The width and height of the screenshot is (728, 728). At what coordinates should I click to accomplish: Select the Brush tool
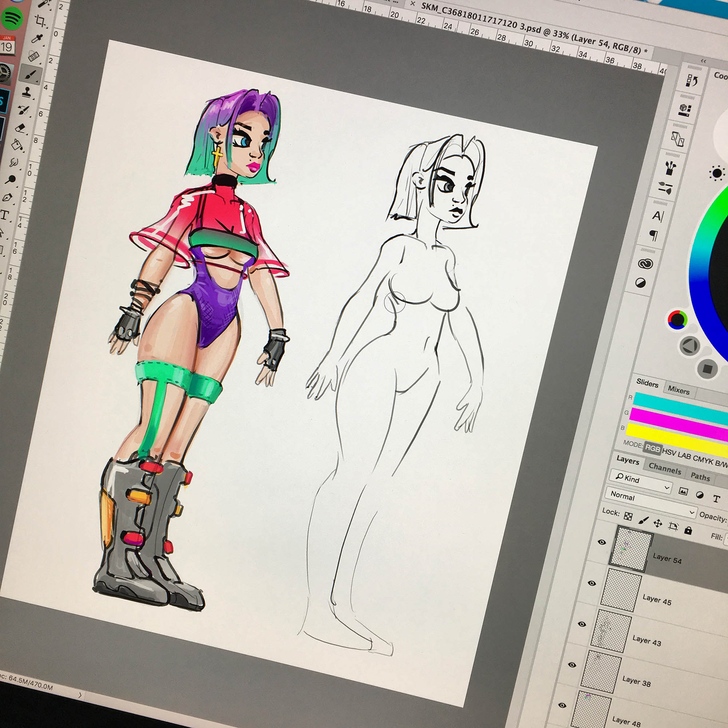pyautogui.click(x=31, y=74)
